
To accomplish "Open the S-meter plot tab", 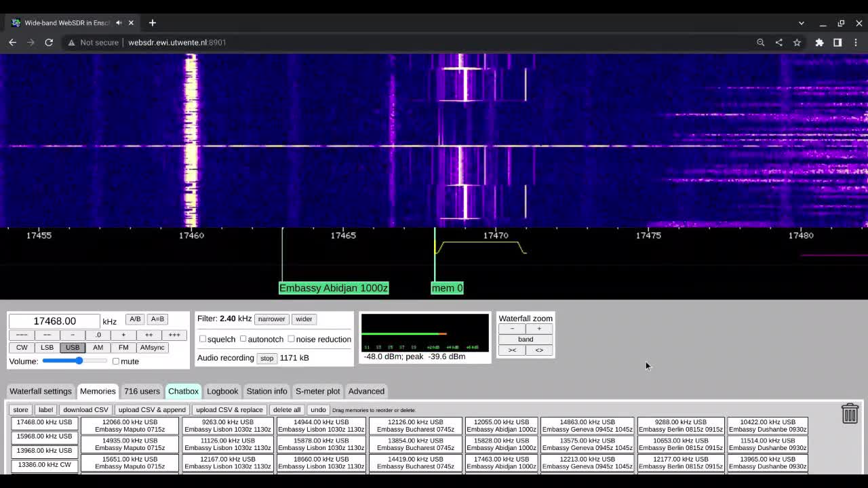I will coord(317,391).
